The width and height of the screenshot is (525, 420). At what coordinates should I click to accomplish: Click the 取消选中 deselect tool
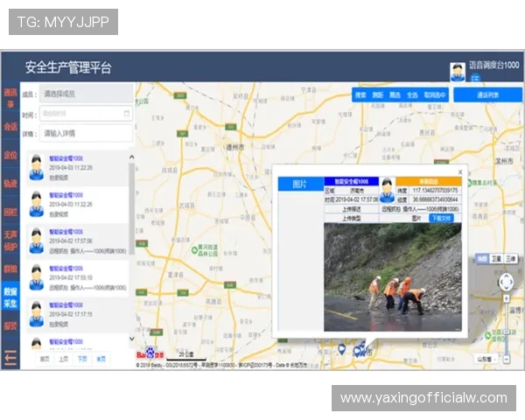coord(435,95)
